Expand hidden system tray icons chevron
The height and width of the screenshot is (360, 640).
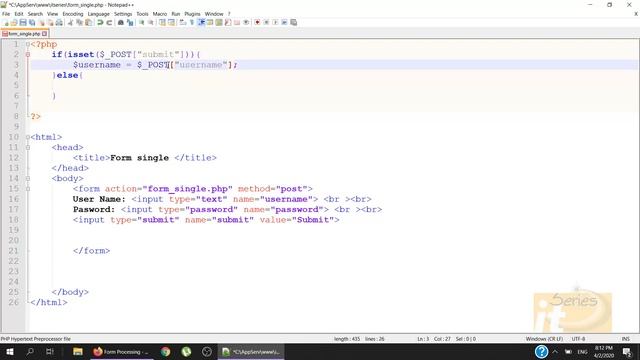point(555,351)
